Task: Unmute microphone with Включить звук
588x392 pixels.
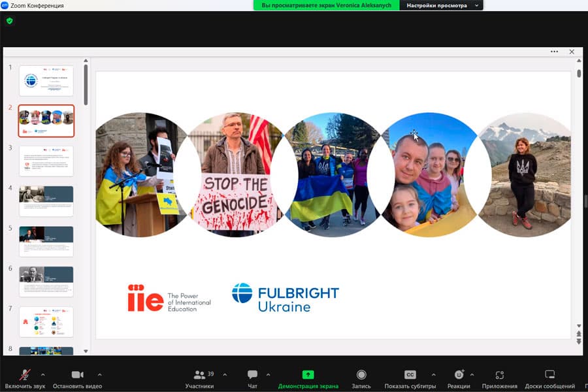Action: pyautogui.click(x=25, y=379)
